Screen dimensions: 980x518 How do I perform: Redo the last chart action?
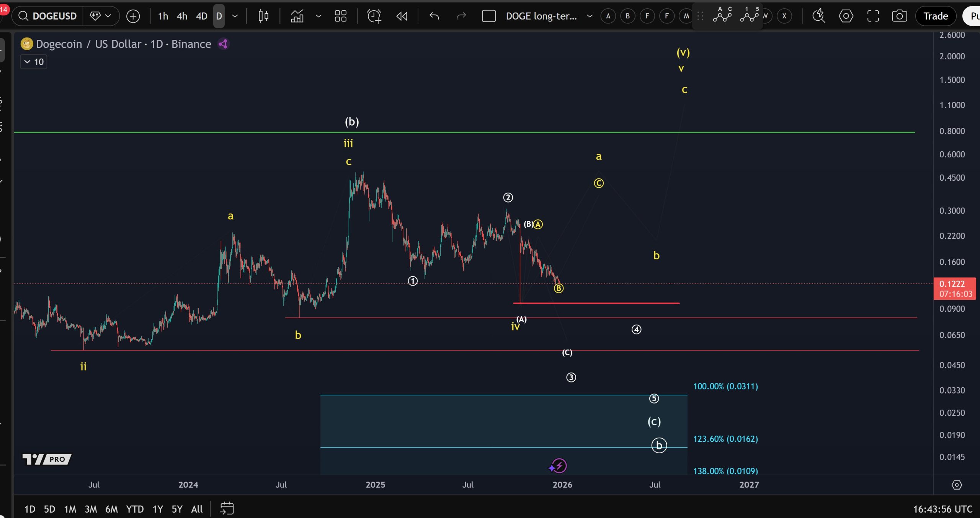(x=461, y=16)
